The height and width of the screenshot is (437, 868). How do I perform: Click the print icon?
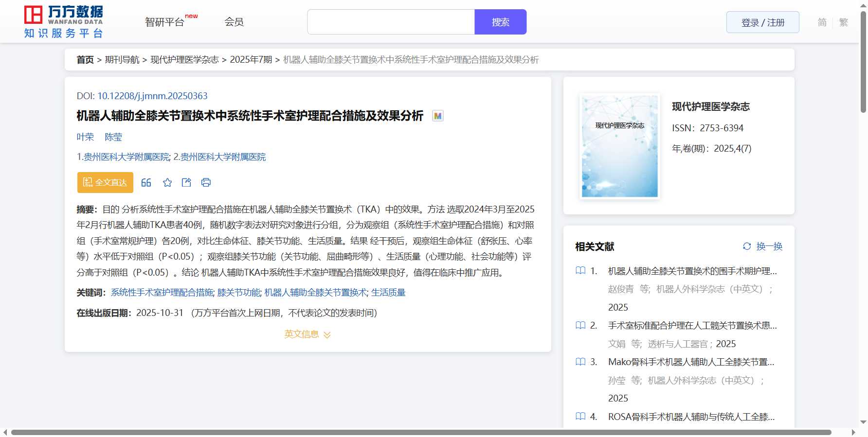[x=206, y=183]
